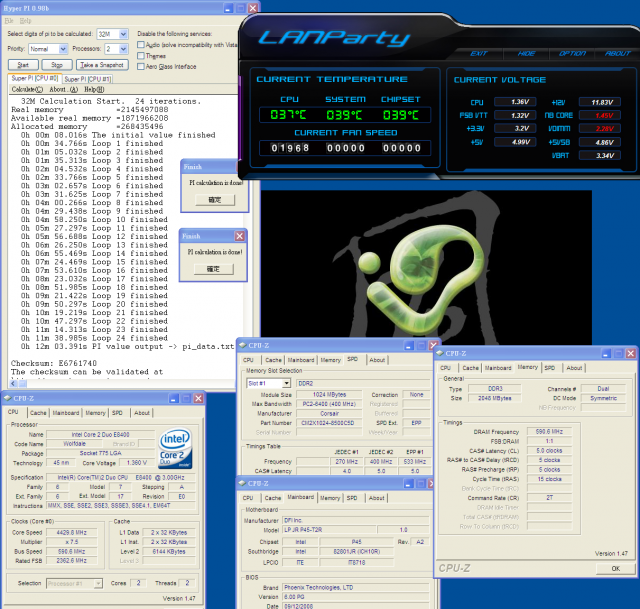Click the Rated FSB value 2362.6 MHz
Image resolution: width=640 pixels, height=609 pixels.
72,560
